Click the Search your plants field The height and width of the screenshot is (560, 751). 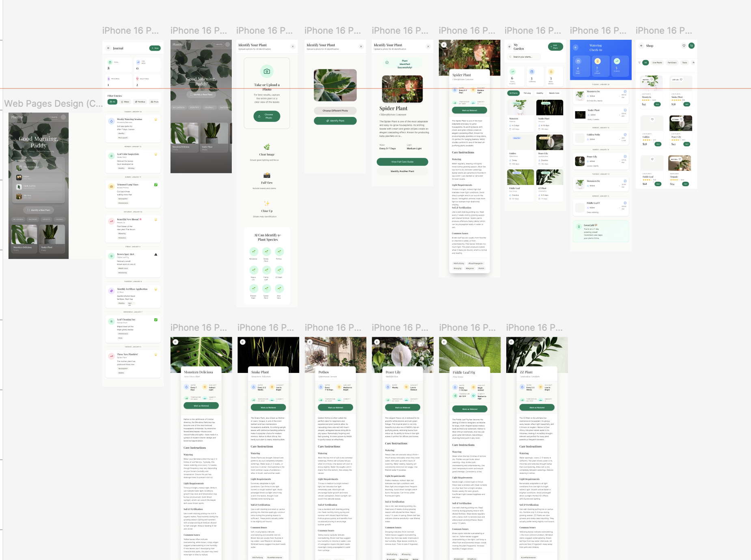point(524,57)
